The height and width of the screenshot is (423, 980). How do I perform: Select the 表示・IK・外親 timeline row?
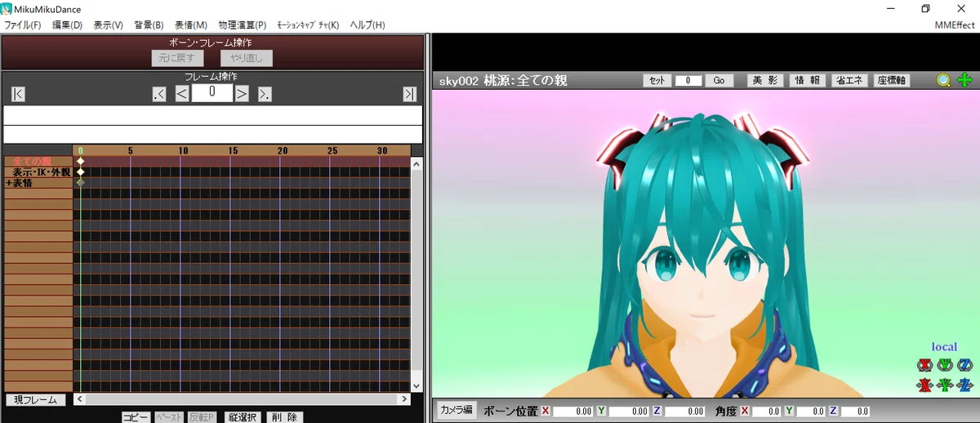[x=38, y=172]
